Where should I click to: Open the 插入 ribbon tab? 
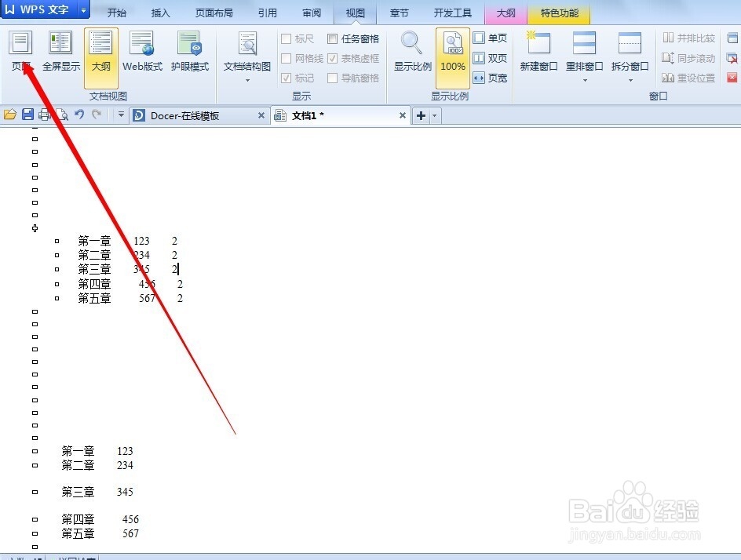click(160, 13)
